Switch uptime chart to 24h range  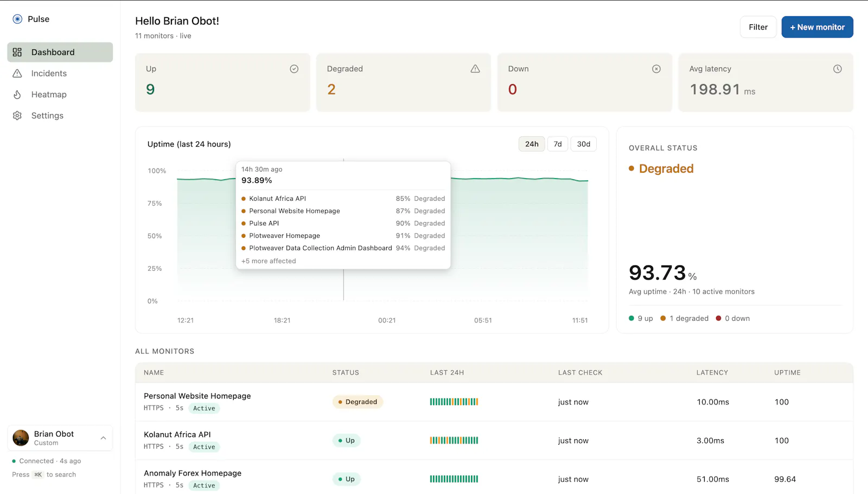click(532, 144)
